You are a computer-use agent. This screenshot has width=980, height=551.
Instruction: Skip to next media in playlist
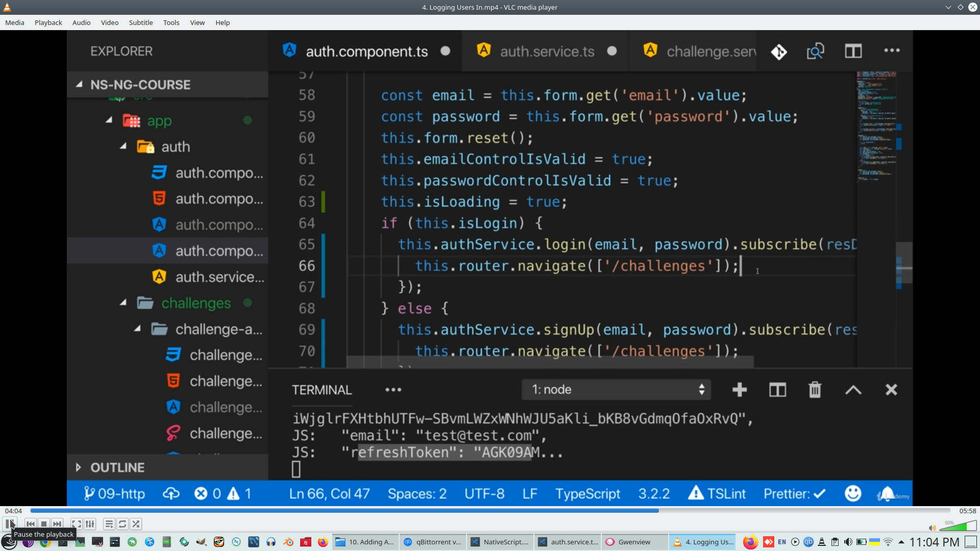click(57, 524)
